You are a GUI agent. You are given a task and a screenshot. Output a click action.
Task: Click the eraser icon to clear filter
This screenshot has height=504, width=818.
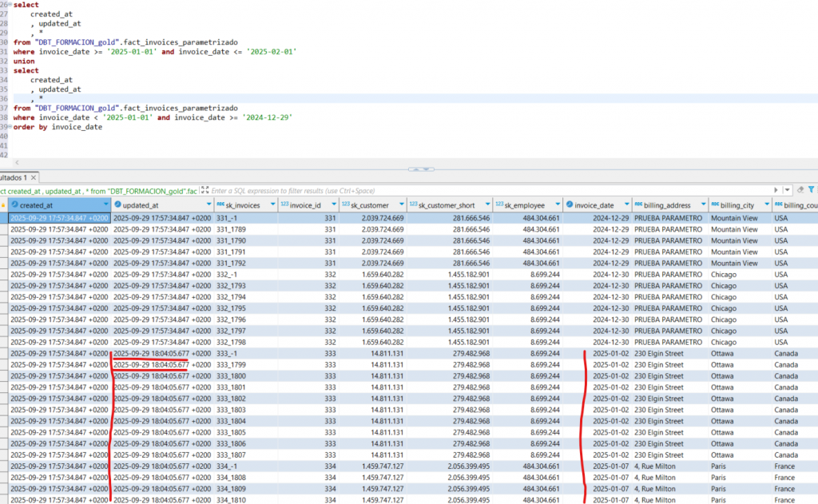tap(800, 190)
